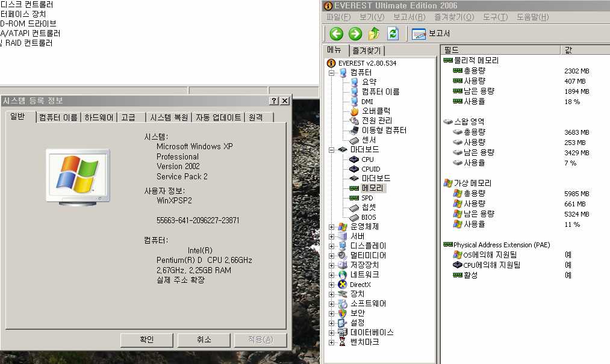Open 마더보드 sub-item under 마더보드

tap(376, 179)
